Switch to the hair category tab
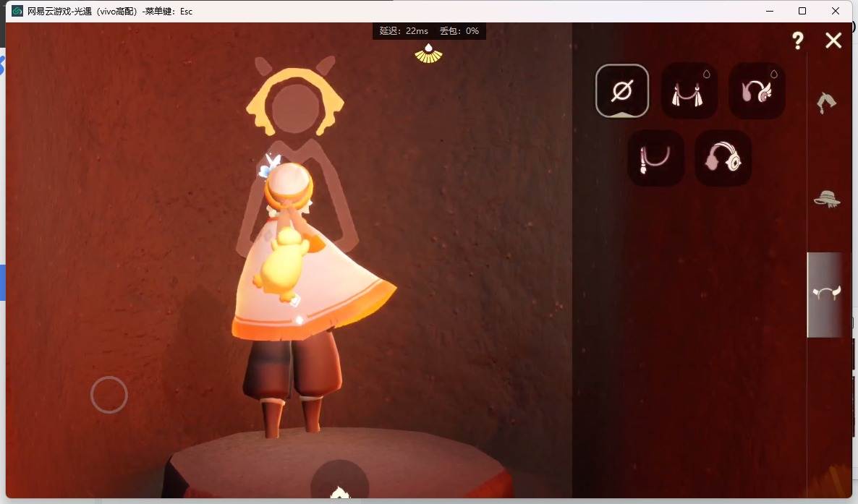858x504 pixels. pos(826,103)
